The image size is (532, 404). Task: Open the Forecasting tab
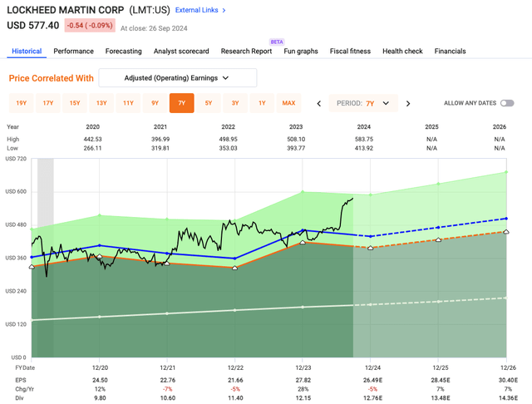tap(124, 51)
